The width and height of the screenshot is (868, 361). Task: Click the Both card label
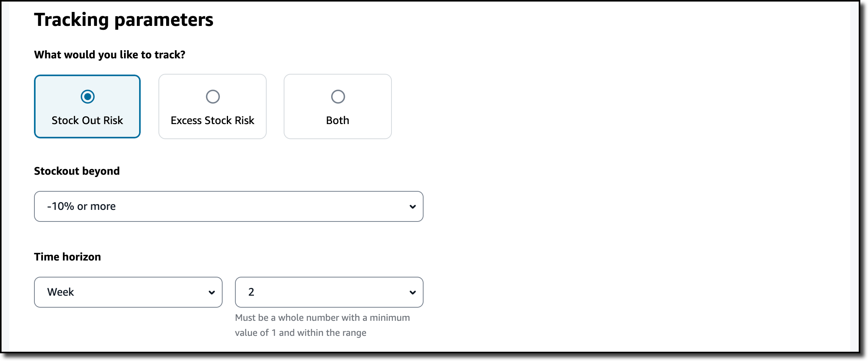338,121
